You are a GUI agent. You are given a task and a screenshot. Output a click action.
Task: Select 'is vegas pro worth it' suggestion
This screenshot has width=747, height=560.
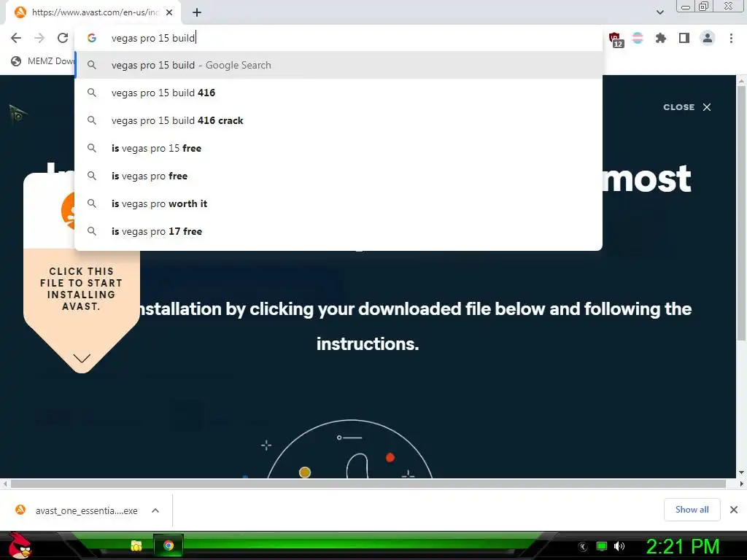click(338, 203)
